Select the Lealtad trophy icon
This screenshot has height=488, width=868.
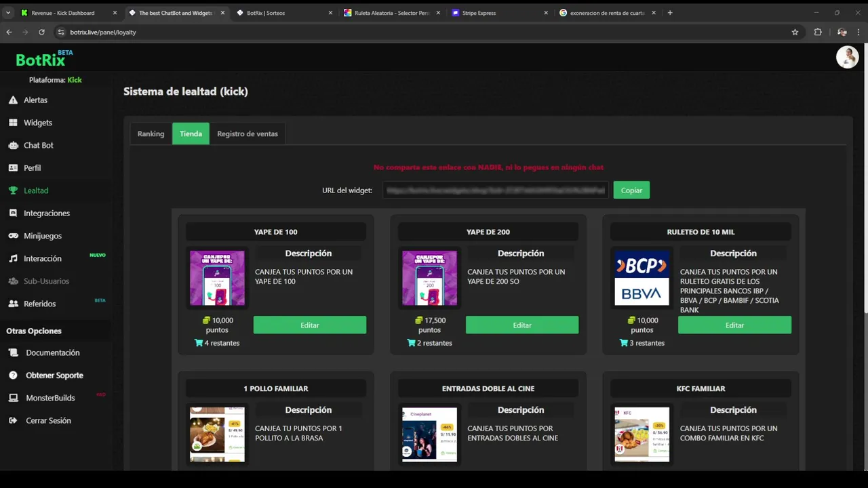[x=13, y=190]
